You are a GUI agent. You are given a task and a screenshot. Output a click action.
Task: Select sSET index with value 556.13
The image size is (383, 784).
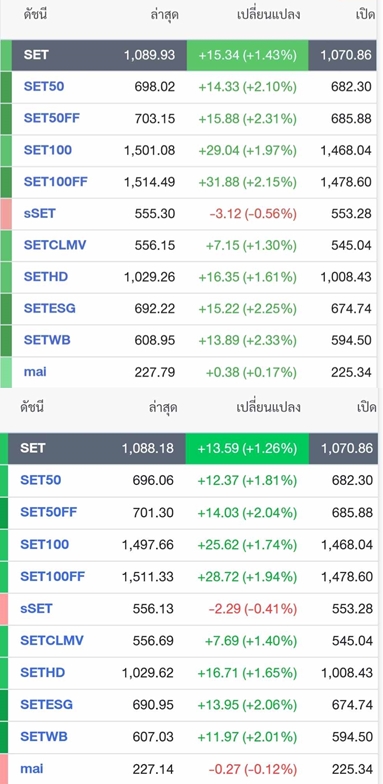pos(36,608)
